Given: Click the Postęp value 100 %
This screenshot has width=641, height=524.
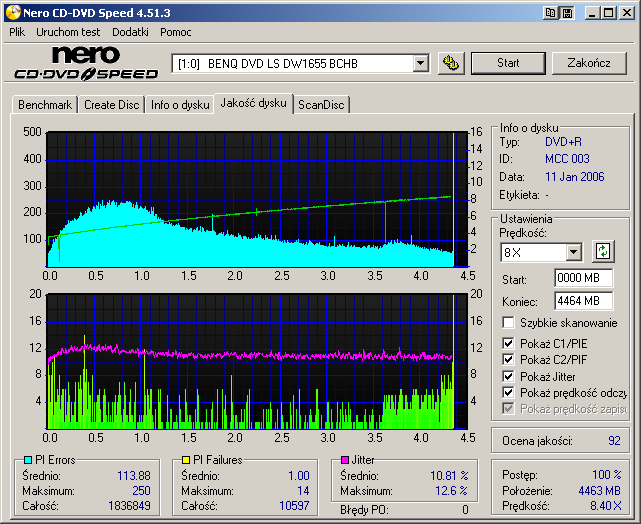Looking at the screenshot, I should coord(607,475).
